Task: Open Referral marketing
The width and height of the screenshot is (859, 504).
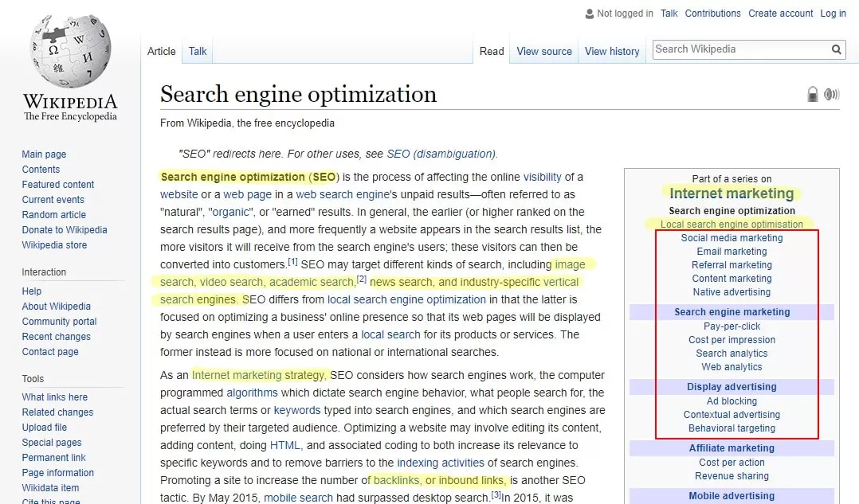Action: [732, 265]
